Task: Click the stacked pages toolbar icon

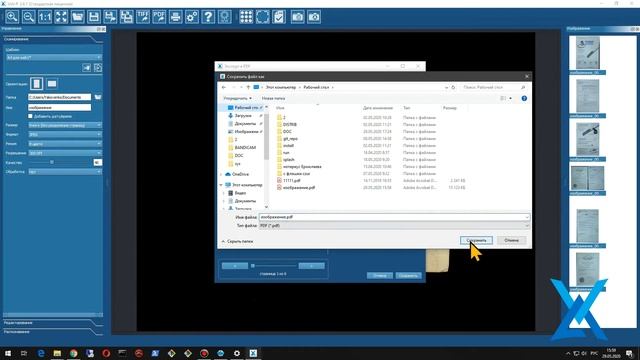Action: 127,17
